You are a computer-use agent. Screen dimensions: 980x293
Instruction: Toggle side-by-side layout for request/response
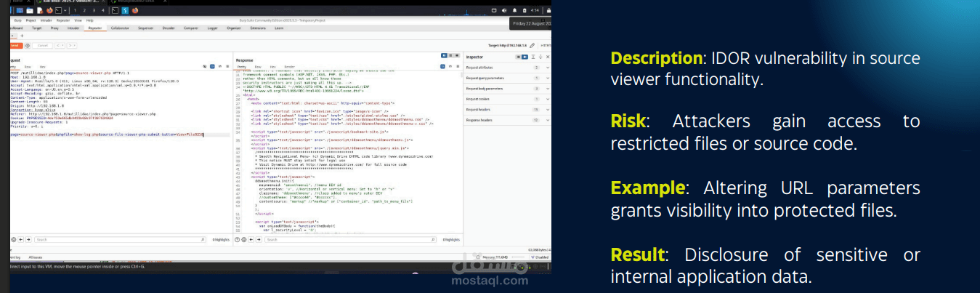click(x=444, y=56)
